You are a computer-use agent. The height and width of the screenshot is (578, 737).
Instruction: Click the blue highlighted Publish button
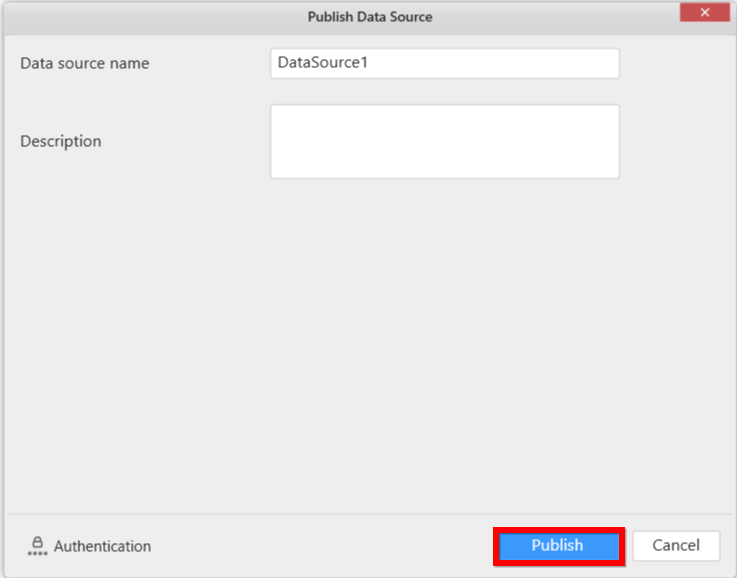[x=558, y=545]
